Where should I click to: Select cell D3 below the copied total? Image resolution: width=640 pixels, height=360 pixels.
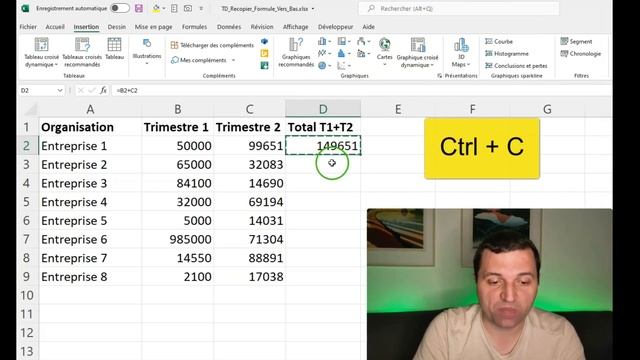323,164
